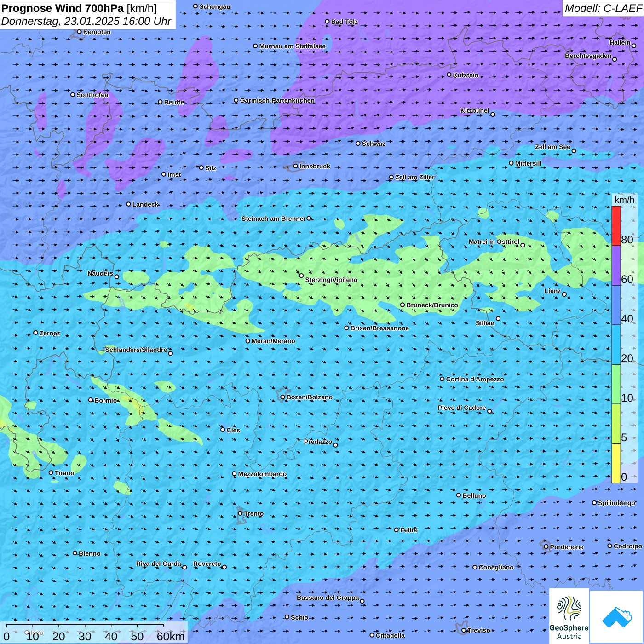Screen dimensions: 644x644
Task: Click the Meran/Merano label
Action: pos(273,341)
